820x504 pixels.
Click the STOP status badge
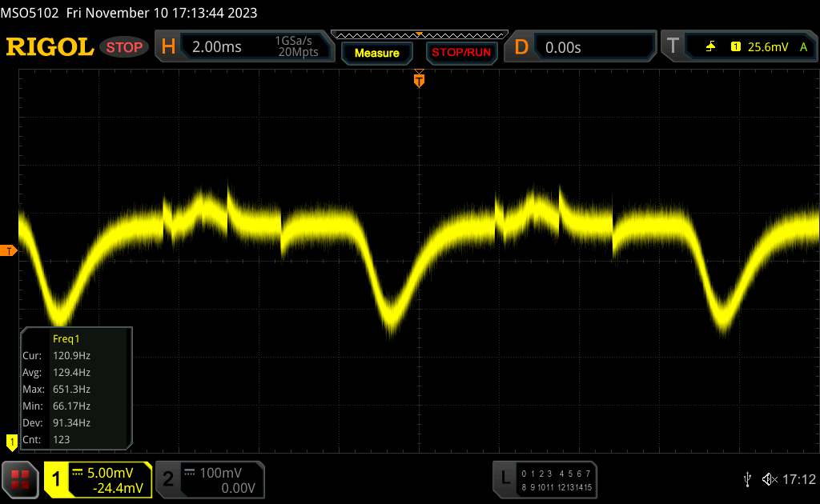click(x=124, y=47)
